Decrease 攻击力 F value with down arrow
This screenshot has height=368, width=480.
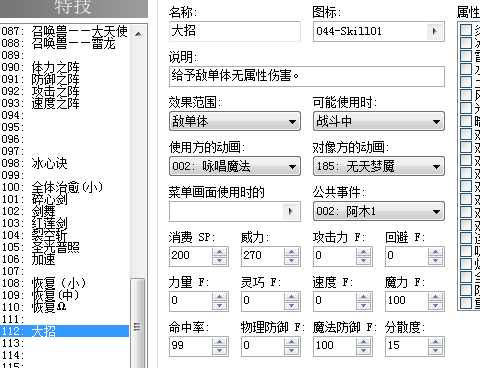point(364,261)
